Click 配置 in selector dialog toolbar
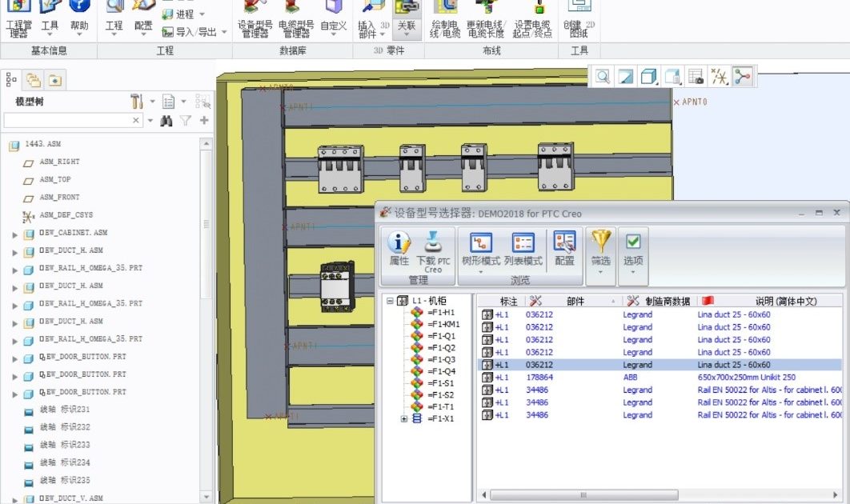Viewport: 850px width, 504px height. (x=564, y=250)
